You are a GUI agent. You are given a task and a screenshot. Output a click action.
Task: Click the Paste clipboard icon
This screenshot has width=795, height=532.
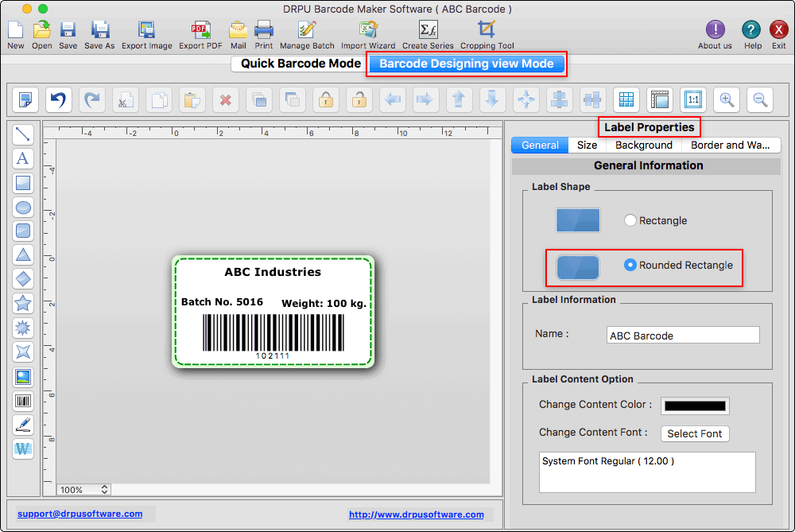[x=192, y=99]
